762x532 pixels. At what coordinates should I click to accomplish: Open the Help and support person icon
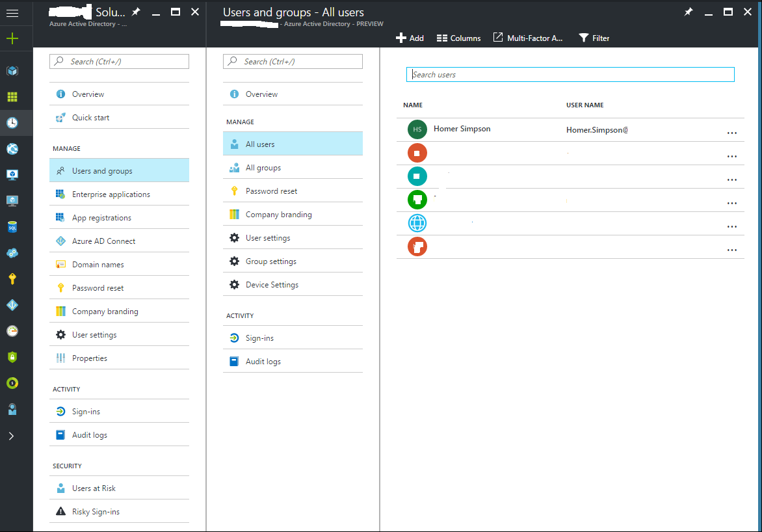[12, 410]
